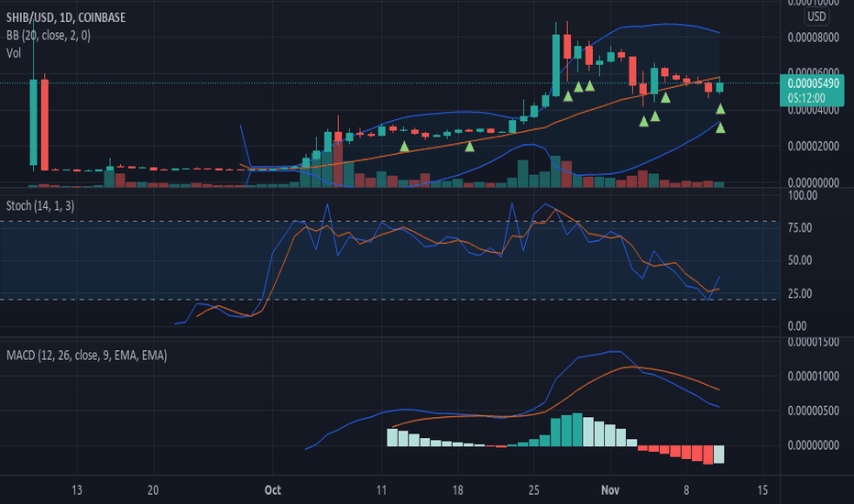Click the 0.00000500 MACD scale label
Image resolution: width=854 pixels, height=504 pixels.
tap(813, 411)
